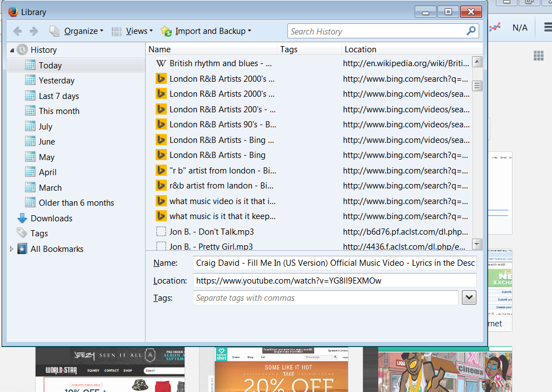Open the Import and Backup menu
552x392 pixels.
tap(206, 31)
